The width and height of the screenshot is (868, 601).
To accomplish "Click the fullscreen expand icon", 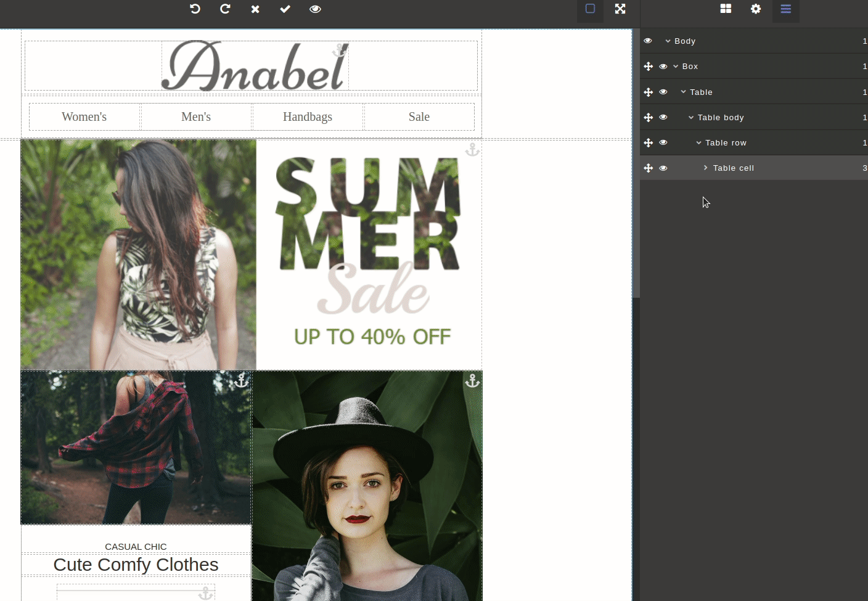I will [620, 9].
